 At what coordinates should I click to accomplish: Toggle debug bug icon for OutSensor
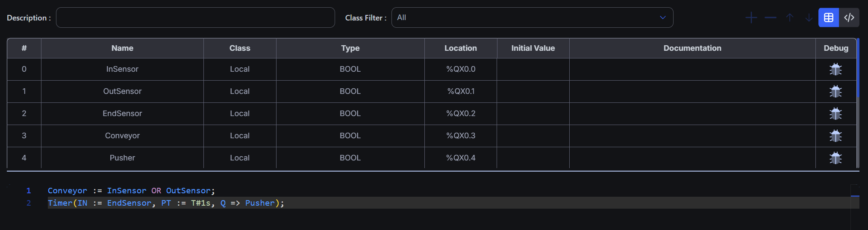click(835, 91)
